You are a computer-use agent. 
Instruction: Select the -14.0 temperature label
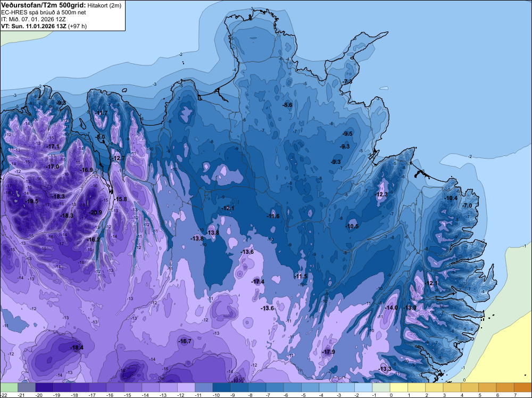coord(391,308)
